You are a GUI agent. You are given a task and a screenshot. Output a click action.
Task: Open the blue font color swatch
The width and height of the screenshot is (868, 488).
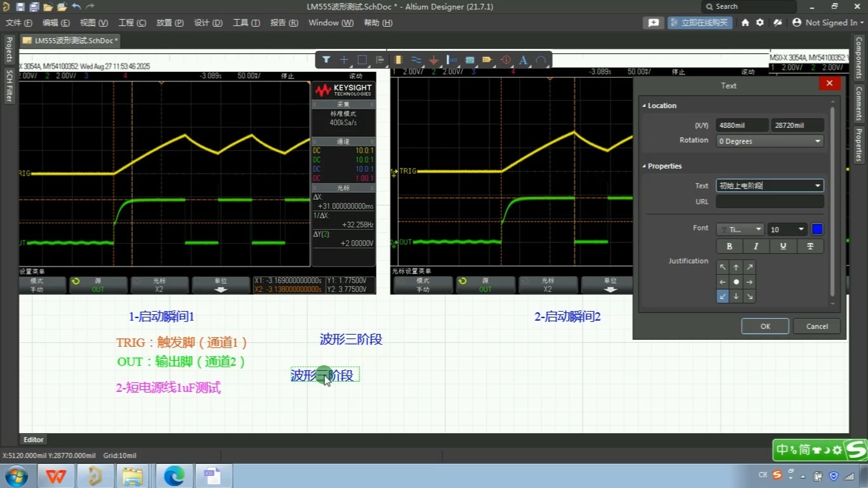(x=817, y=230)
